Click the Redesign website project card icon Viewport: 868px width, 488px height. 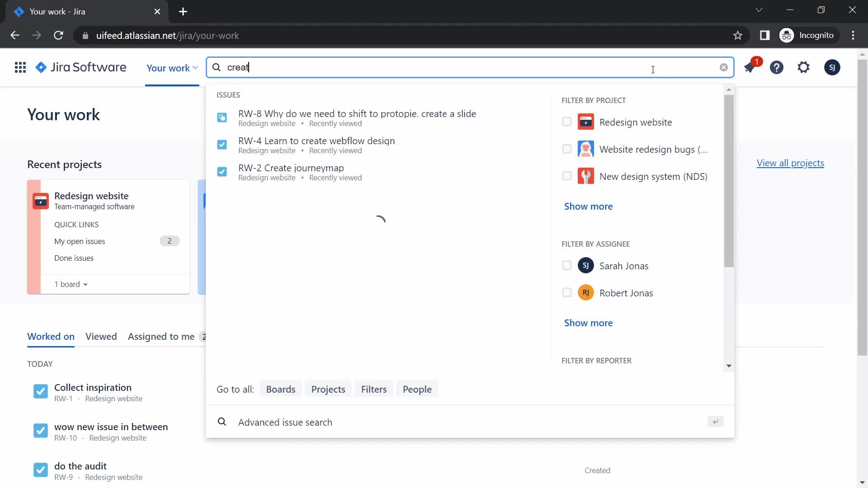coord(41,201)
